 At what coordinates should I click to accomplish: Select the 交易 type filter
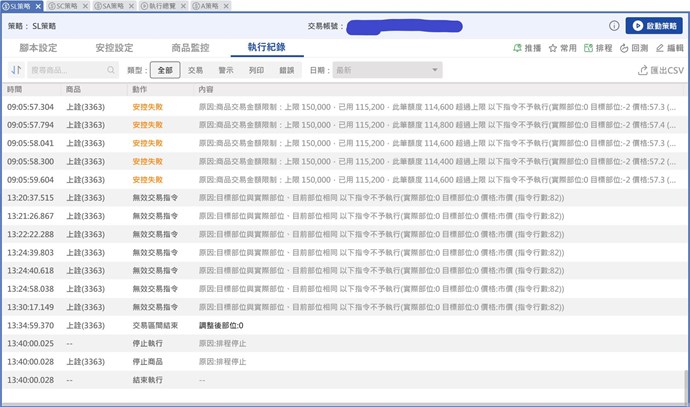[x=195, y=70]
